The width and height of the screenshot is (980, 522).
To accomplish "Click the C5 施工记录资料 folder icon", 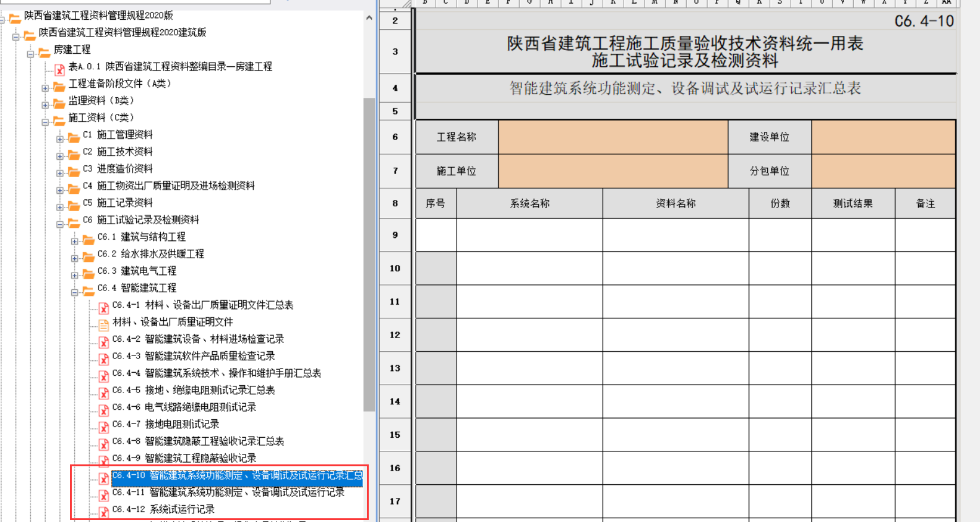I will [74, 205].
